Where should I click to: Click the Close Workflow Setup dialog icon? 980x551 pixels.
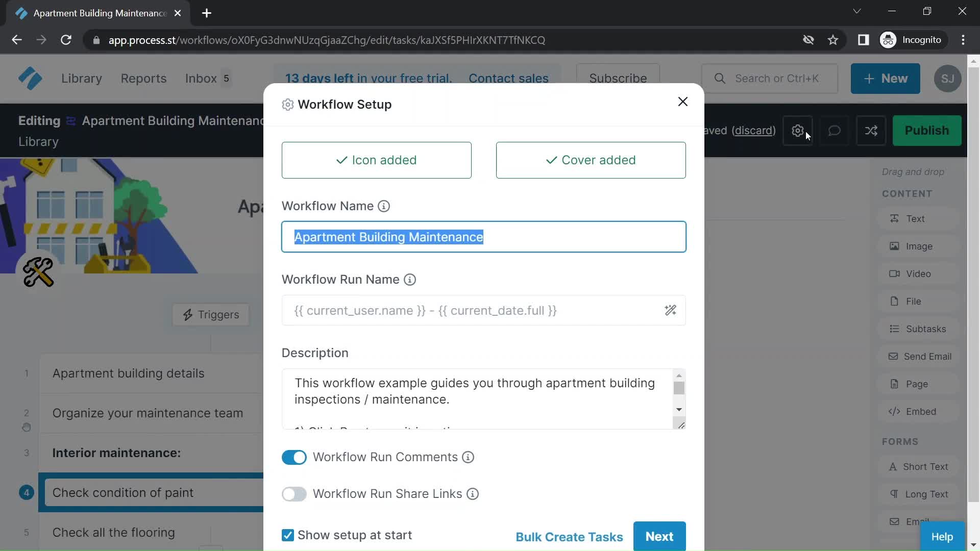tap(682, 102)
